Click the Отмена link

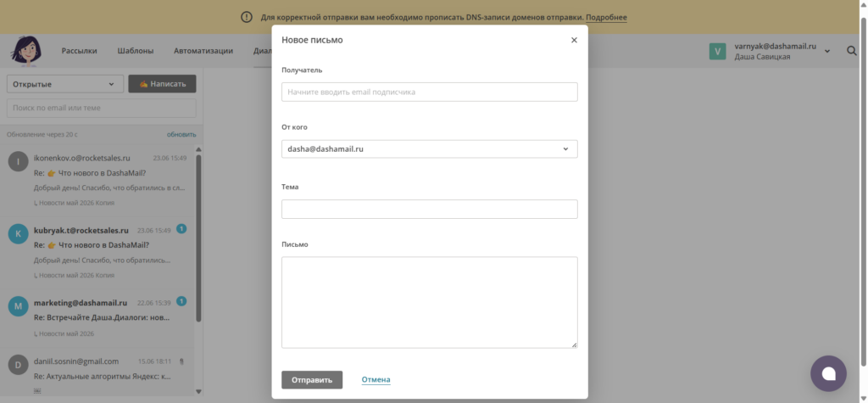(x=376, y=380)
